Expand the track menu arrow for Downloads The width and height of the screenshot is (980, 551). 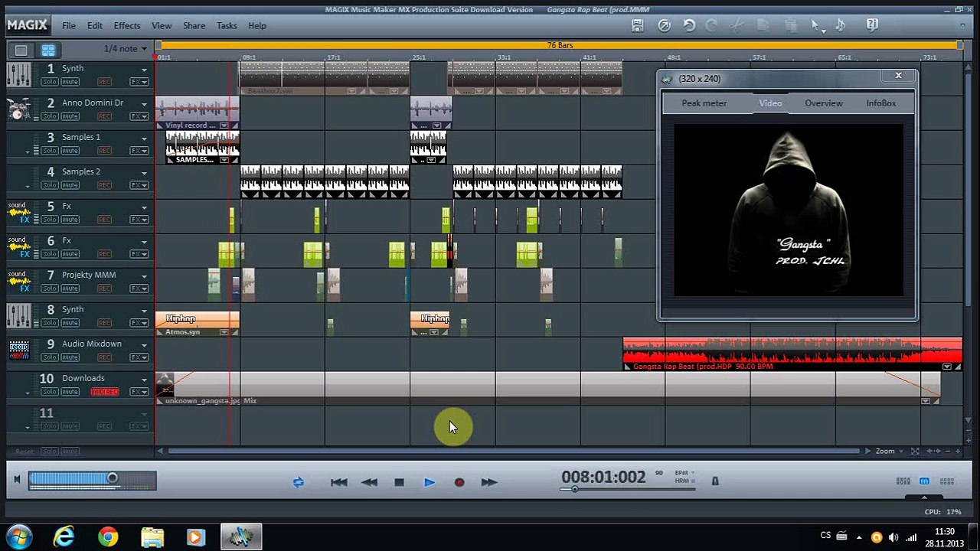pyautogui.click(x=144, y=380)
